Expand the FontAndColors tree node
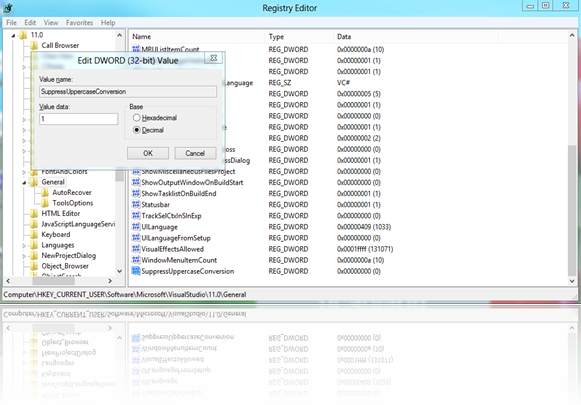This screenshot has height=405, width=581. pos(24,172)
